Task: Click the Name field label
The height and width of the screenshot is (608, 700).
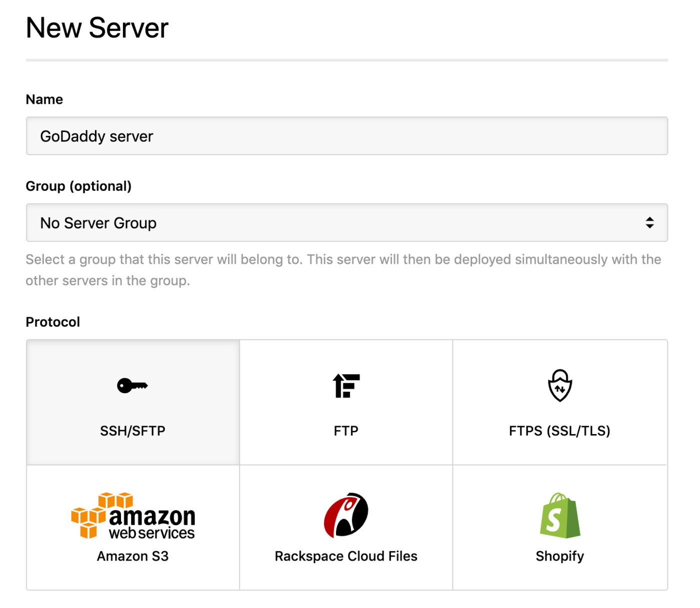Action: pos(44,99)
